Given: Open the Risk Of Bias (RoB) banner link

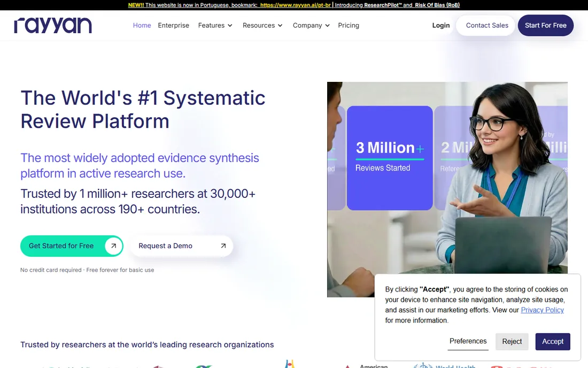Looking at the screenshot, I should (x=437, y=5).
